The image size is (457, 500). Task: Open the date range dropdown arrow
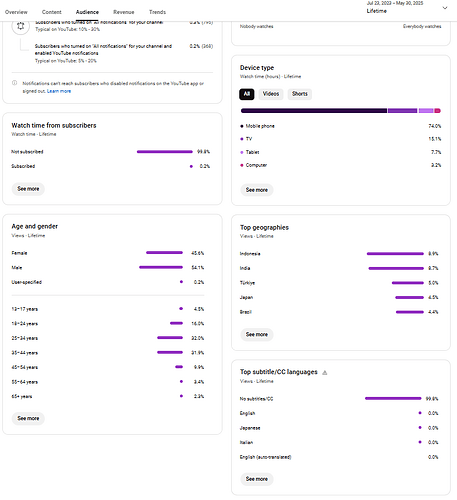[445, 8]
